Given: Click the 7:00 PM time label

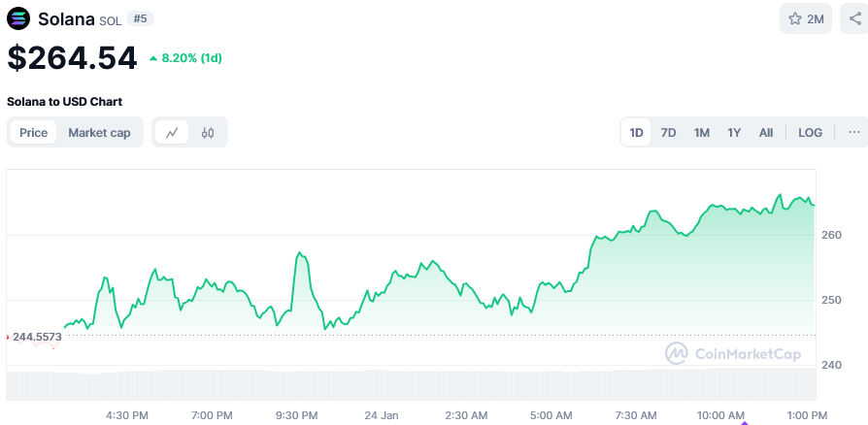Looking at the screenshot, I should click(212, 415).
